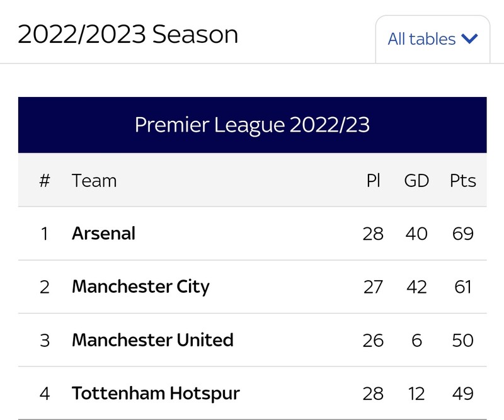Viewport: 504px width, 420px height.
Task: Click the Pts column header
Action: pos(463,181)
